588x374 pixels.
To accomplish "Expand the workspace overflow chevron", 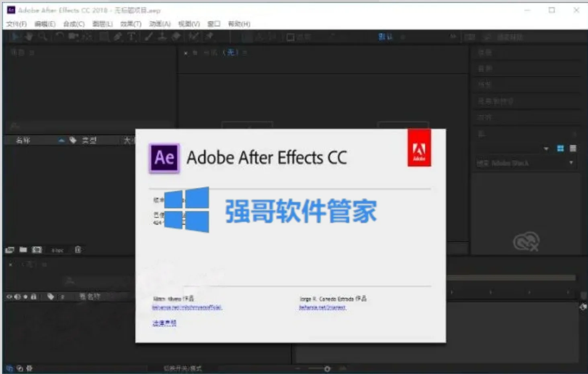I will (x=453, y=37).
